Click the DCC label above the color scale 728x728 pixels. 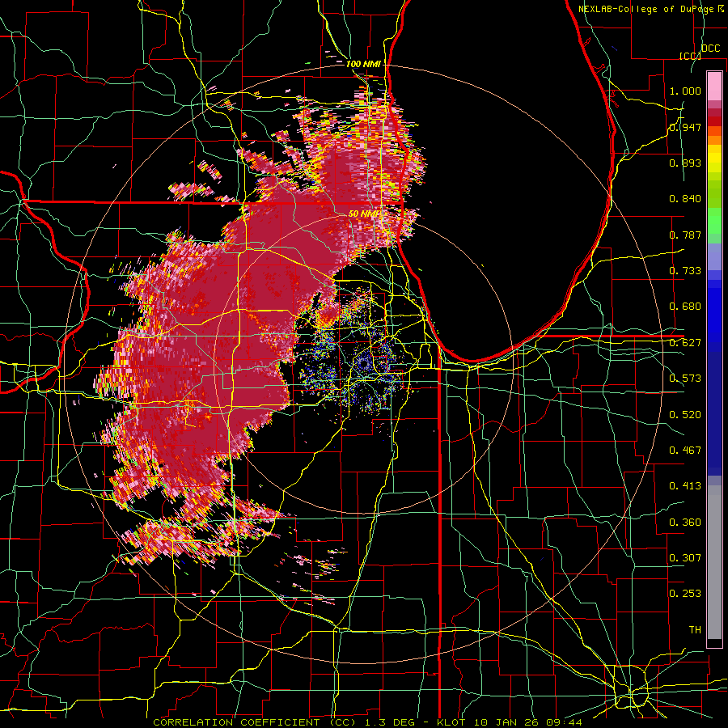point(711,49)
